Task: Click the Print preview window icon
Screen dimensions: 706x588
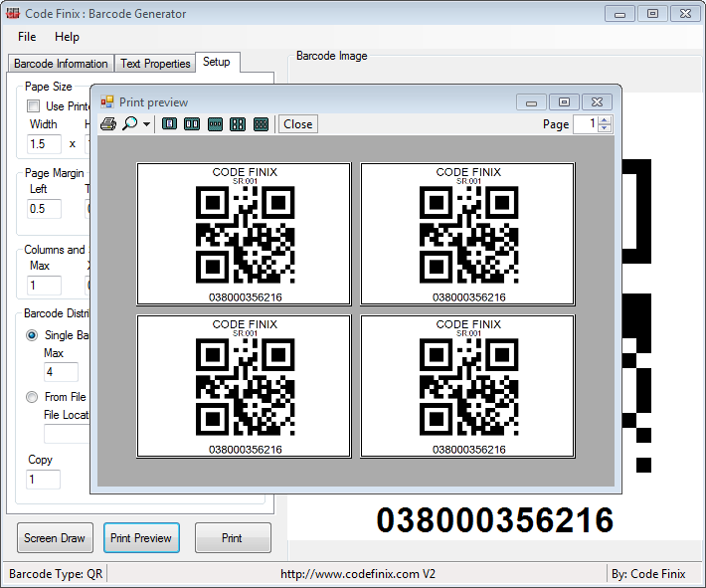Action: pyautogui.click(x=107, y=102)
